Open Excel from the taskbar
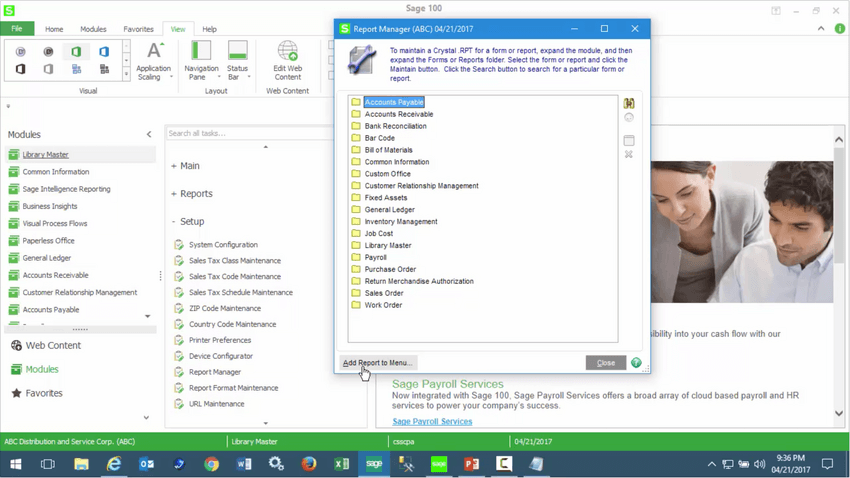The height and width of the screenshot is (478, 850). click(x=342, y=464)
